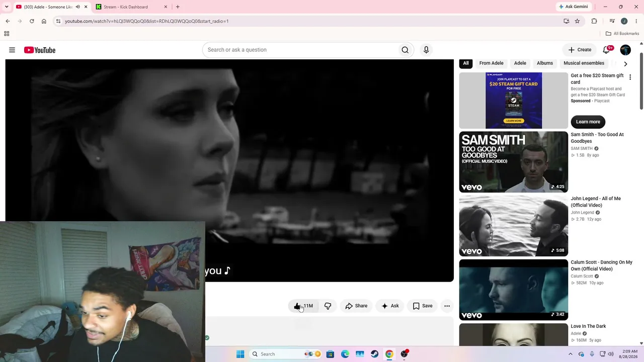Click the Ask Gemini button

coord(573,7)
